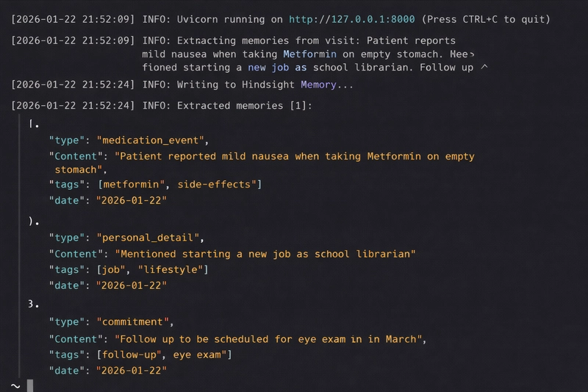Click the caret symbol after "Follow up"
Image resolution: width=588 pixels, height=392 pixels.
[x=484, y=68]
